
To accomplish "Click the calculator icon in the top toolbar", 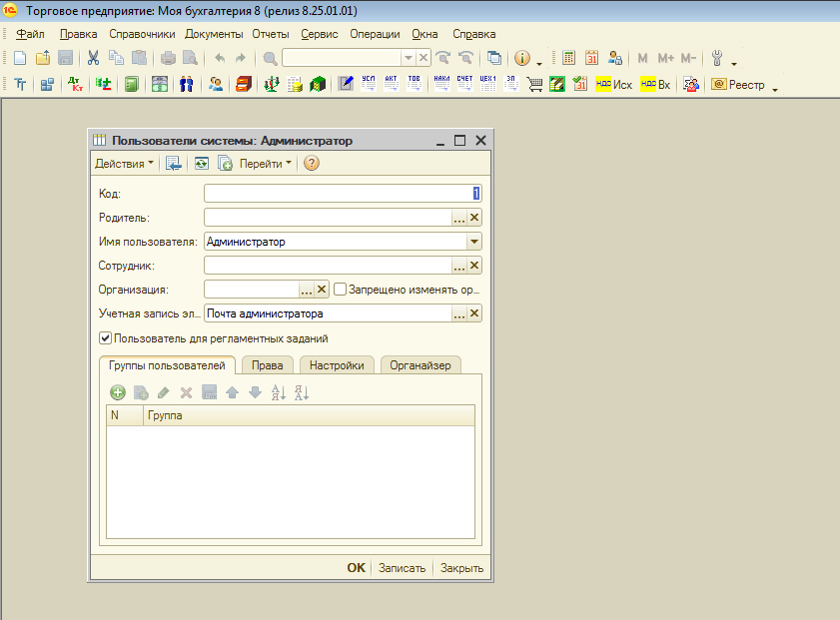I will click(569, 58).
